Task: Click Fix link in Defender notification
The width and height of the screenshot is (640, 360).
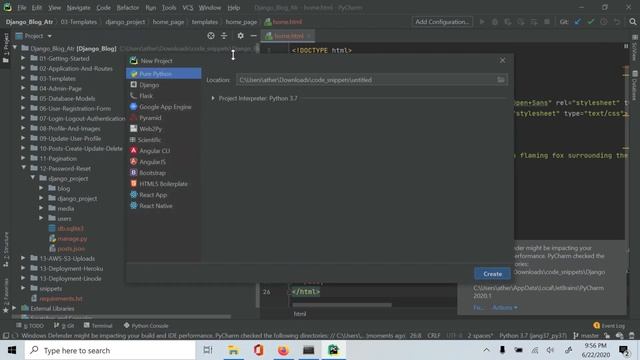Action: click(x=478, y=307)
